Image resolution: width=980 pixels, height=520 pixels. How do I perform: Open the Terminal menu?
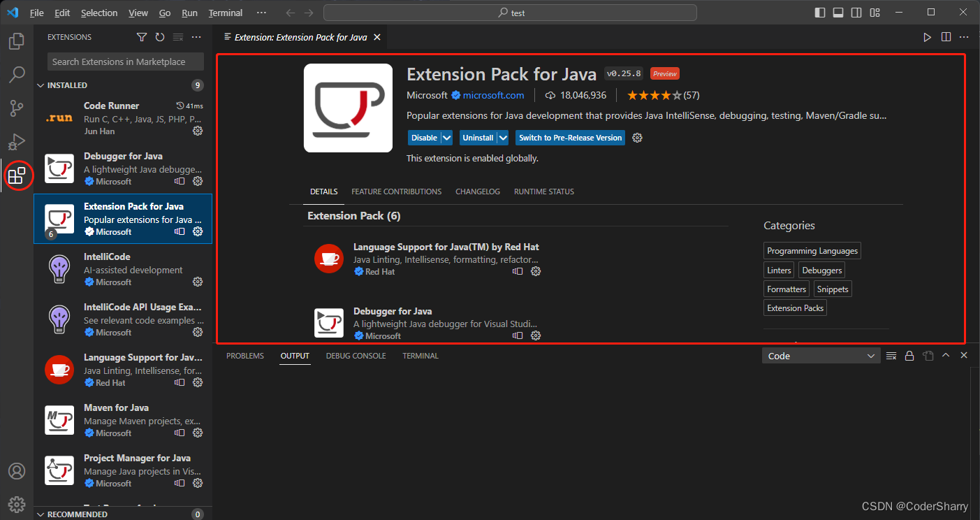[x=226, y=13]
